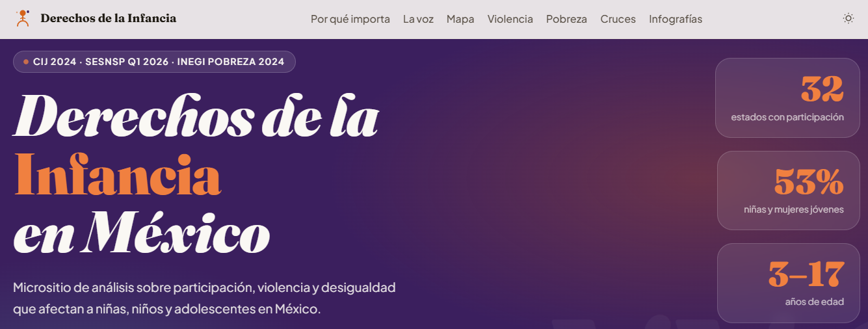868x329 pixels.
Task: Select the Violencia nav link
Action: click(x=510, y=20)
